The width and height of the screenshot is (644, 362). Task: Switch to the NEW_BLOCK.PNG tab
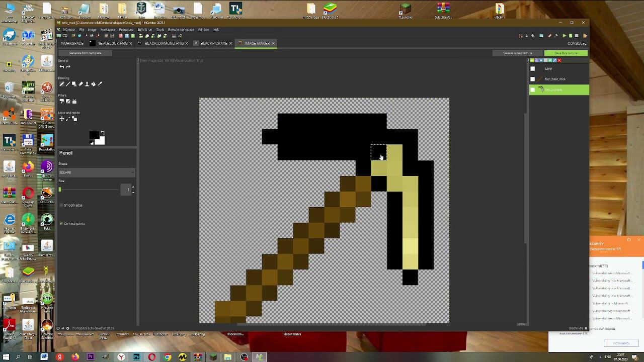(x=111, y=43)
